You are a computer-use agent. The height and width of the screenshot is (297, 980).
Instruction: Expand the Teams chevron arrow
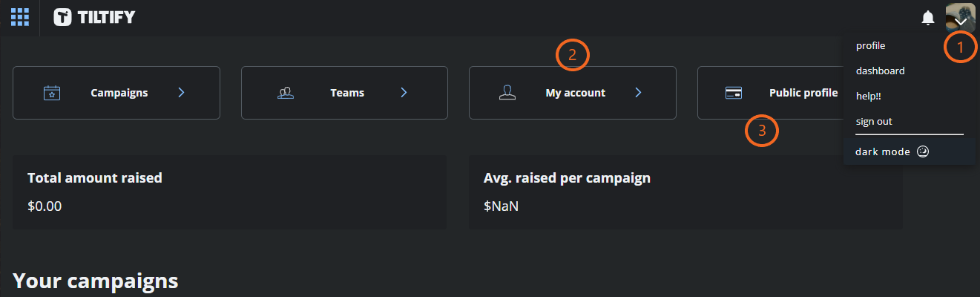404,93
